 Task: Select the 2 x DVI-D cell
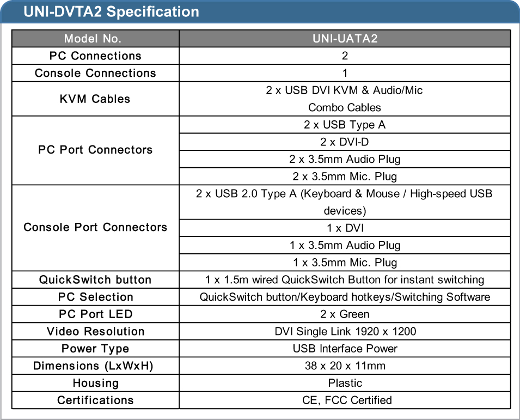345,142
